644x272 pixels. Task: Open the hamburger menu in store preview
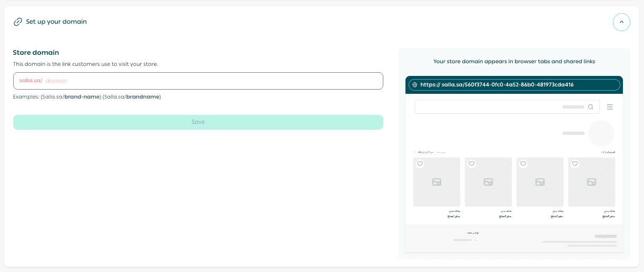pyautogui.click(x=610, y=107)
